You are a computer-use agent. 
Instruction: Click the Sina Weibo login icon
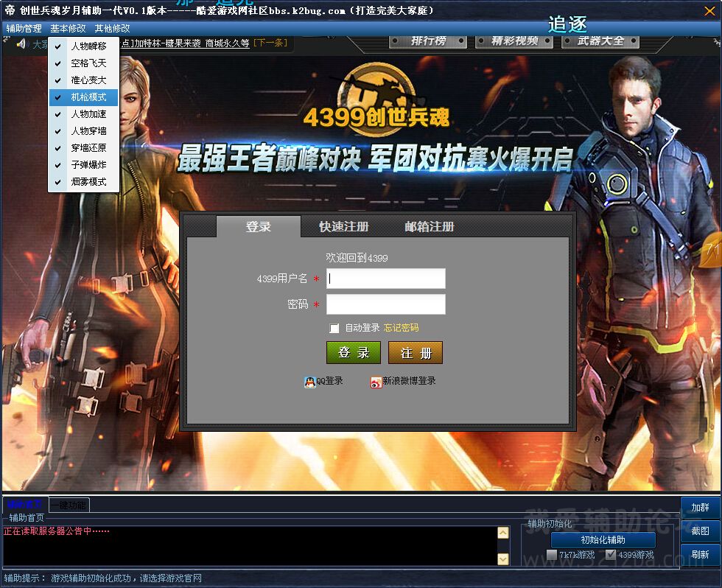[376, 382]
